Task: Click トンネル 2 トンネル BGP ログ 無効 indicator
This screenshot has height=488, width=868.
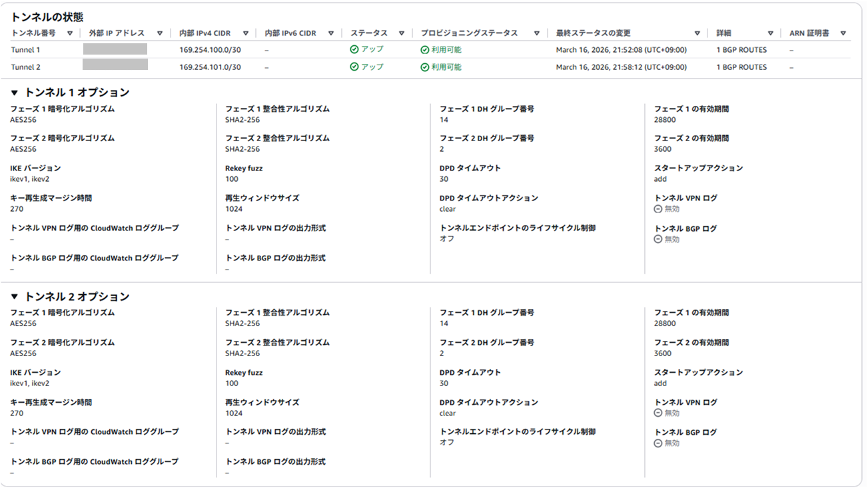Action: tap(667, 443)
